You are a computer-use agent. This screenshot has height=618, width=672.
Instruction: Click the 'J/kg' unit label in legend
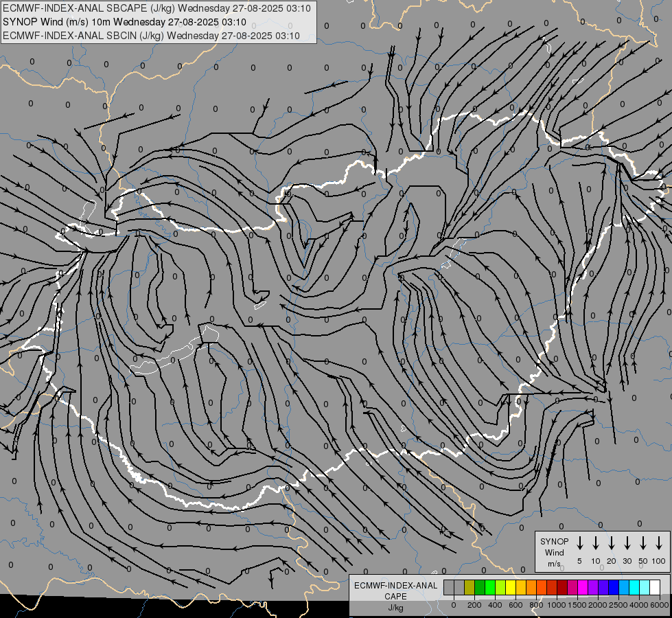[x=395, y=608]
